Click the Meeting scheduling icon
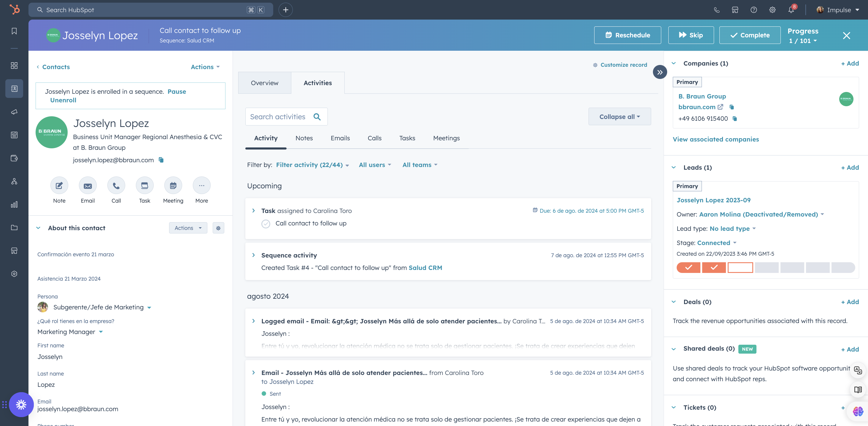The width and height of the screenshot is (868, 426). [x=173, y=186]
